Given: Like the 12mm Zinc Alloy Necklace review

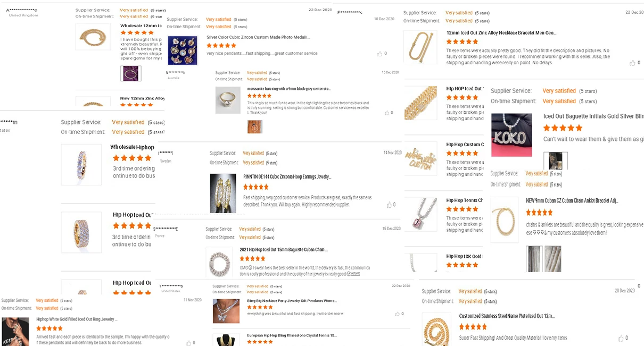Looking at the screenshot, I should [x=632, y=63].
